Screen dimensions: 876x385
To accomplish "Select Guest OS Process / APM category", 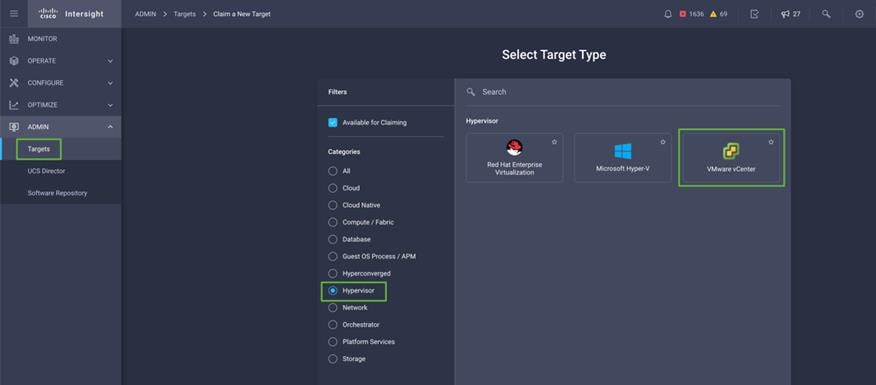I will pos(333,256).
